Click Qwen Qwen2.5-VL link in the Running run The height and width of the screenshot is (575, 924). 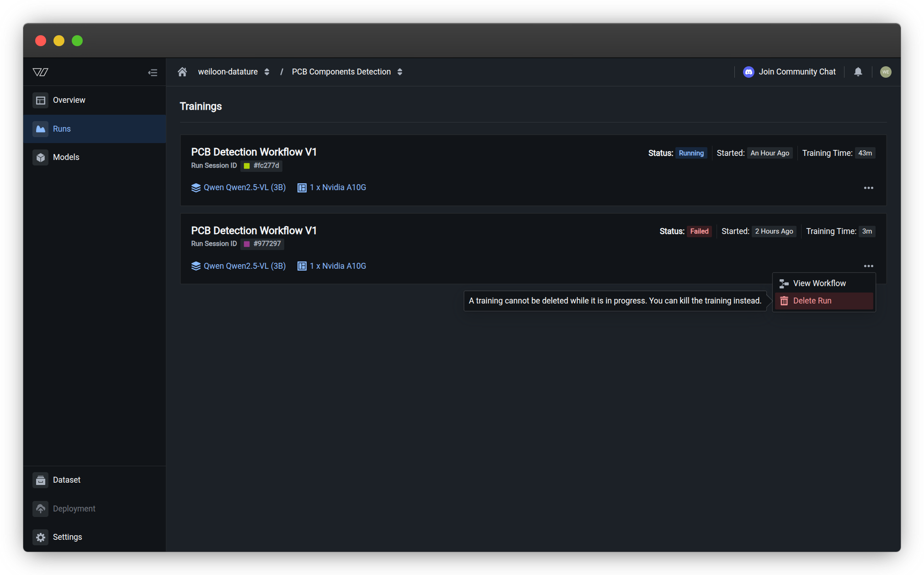click(244, 187)
